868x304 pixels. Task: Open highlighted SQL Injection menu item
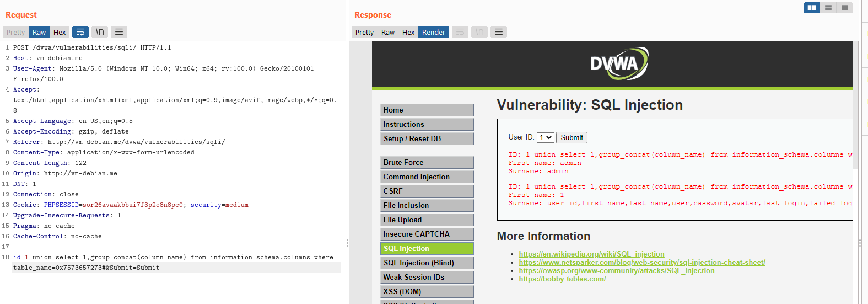point(427,248)
